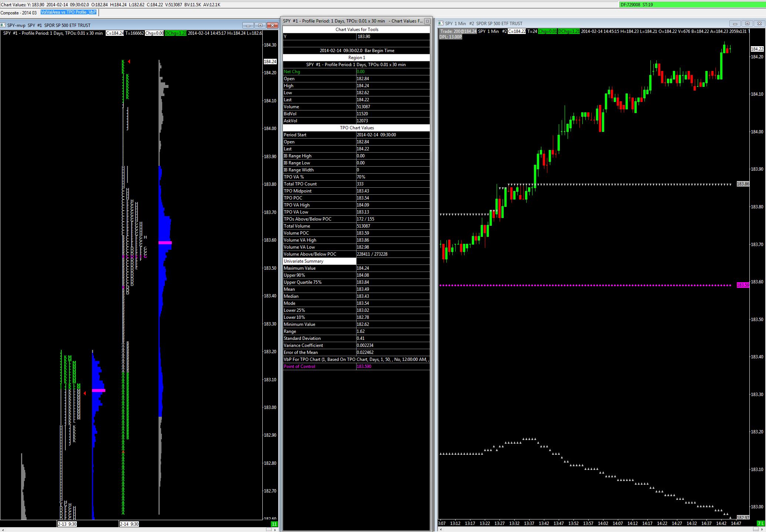This screenshot has width=766, height=532.
Task: Close the Chart Values for Tools window
Action: (x=427, y=21)
